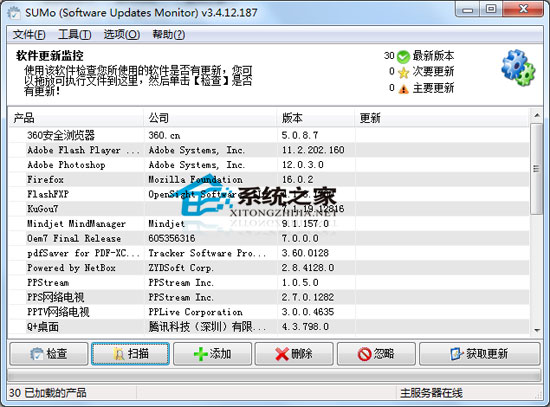Click the SUMo title bar app icon
This screenshot has height=407, width=550.
tap(14, 13)
